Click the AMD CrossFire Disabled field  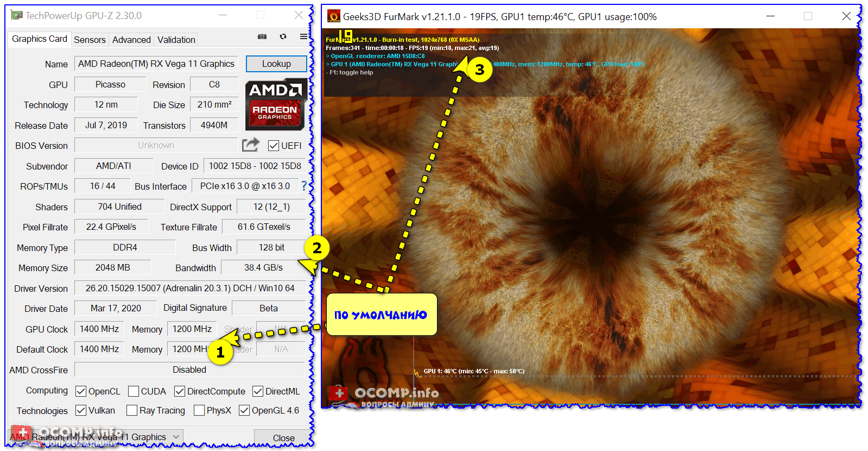pyautogui.click(x=189, y=369)
